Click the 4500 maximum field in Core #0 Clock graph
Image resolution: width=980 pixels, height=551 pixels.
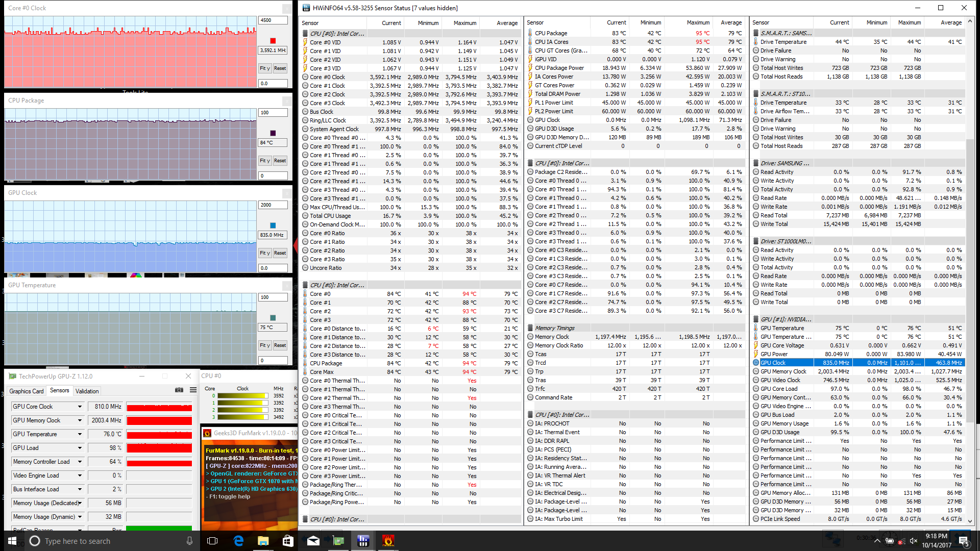273,20
